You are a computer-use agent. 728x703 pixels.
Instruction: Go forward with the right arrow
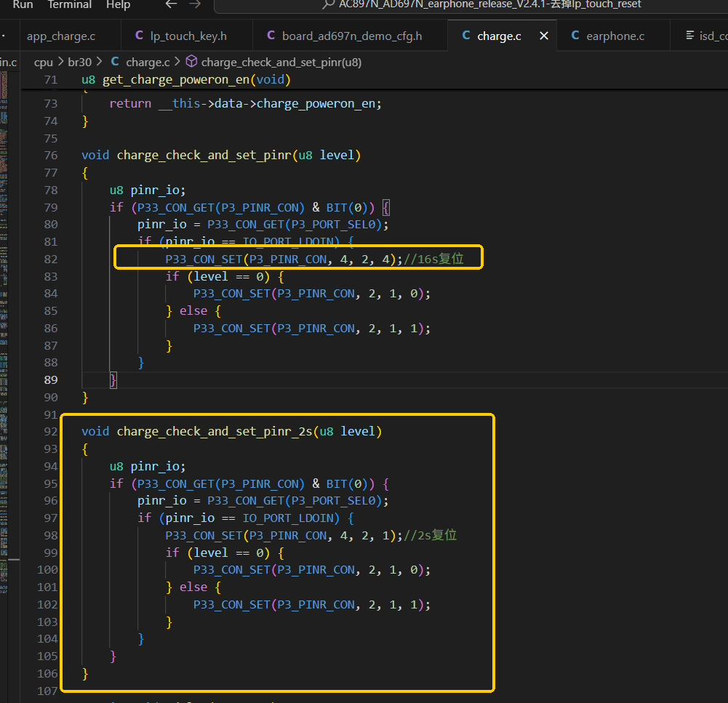(x=195, y=4)
